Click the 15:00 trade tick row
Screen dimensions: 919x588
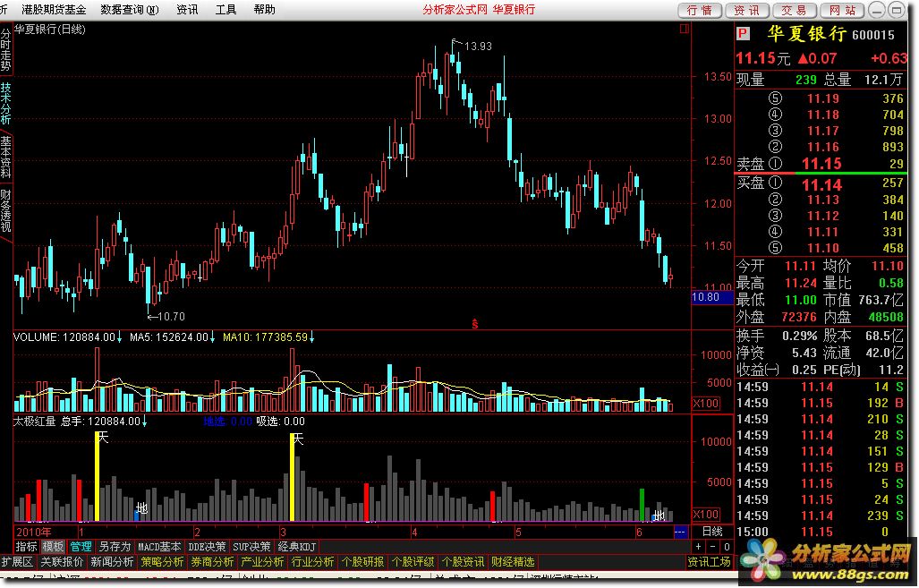(x=821, y=533)
